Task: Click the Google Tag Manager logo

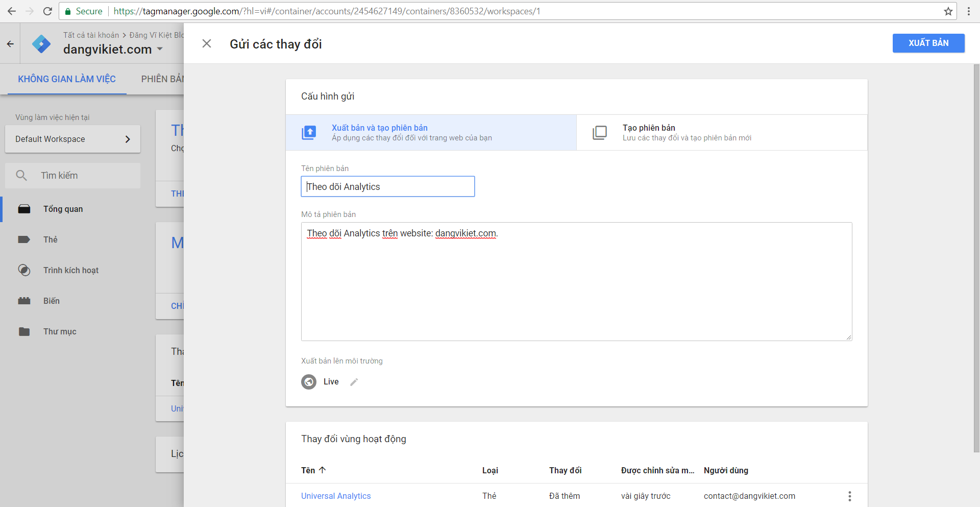Action: coord(41,44)
